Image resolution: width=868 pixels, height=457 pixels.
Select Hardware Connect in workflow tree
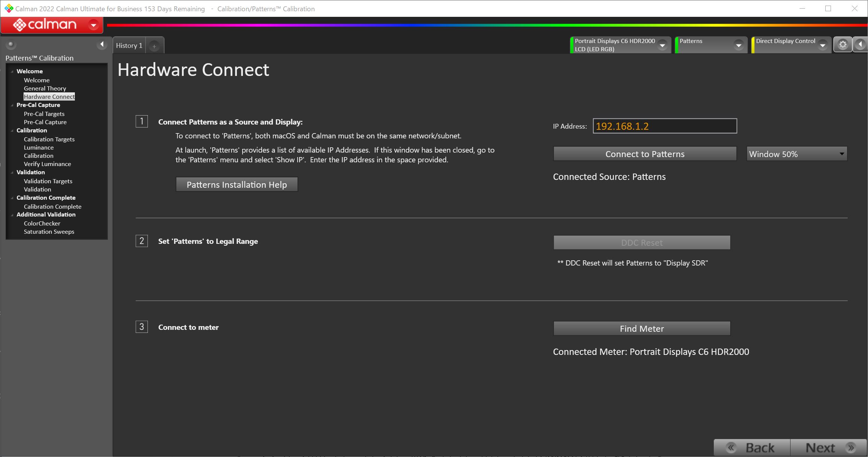pyautogui.click(x=49, y=96)
